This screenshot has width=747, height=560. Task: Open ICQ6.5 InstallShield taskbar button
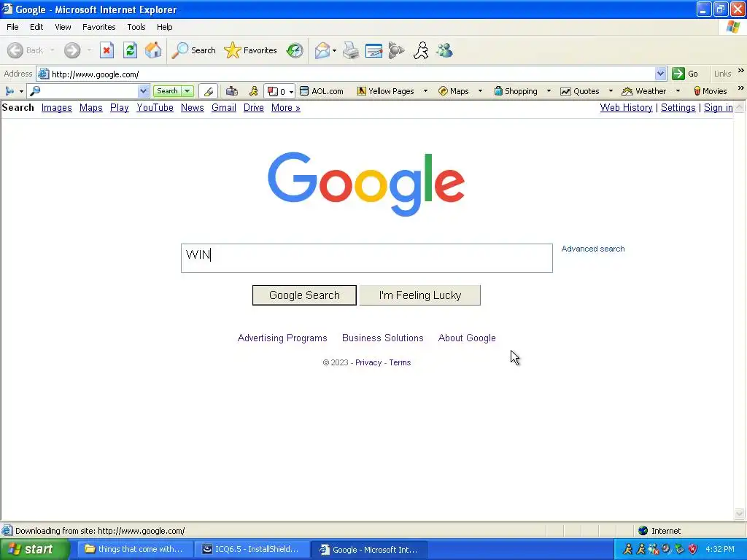[252, 549]
